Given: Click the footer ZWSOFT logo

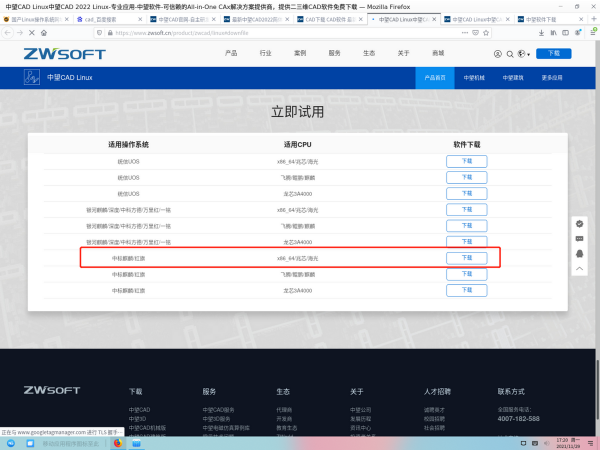Looking at the screenshot, I should tap(52, 390).
